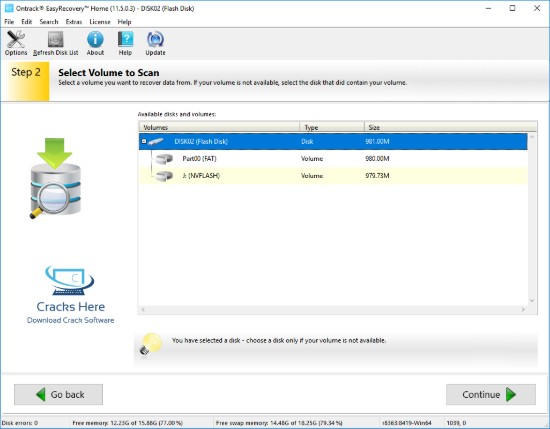This screenshot has height=429, width=550.
Task: Click the Disk errors status bar entry
Action: point(20,423)
